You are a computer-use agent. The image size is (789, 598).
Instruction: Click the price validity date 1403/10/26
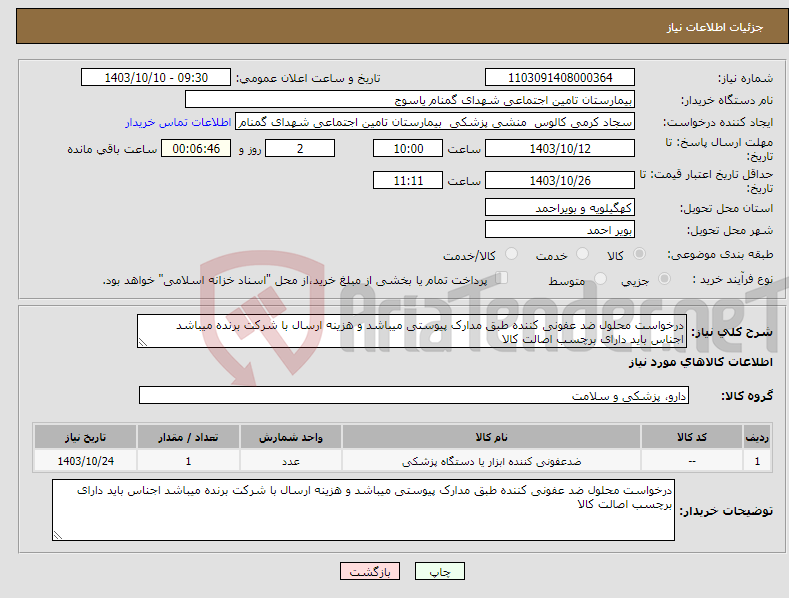(560, 180)
